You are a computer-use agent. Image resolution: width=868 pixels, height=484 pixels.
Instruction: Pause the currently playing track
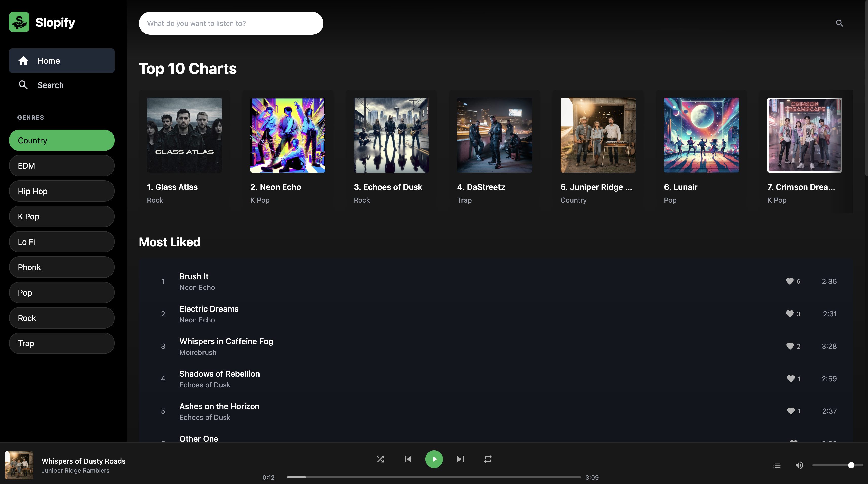[x=434, y=459]
